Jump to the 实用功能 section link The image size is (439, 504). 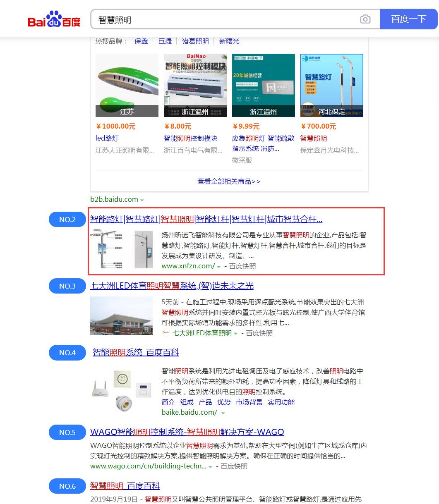coord(281,402)
